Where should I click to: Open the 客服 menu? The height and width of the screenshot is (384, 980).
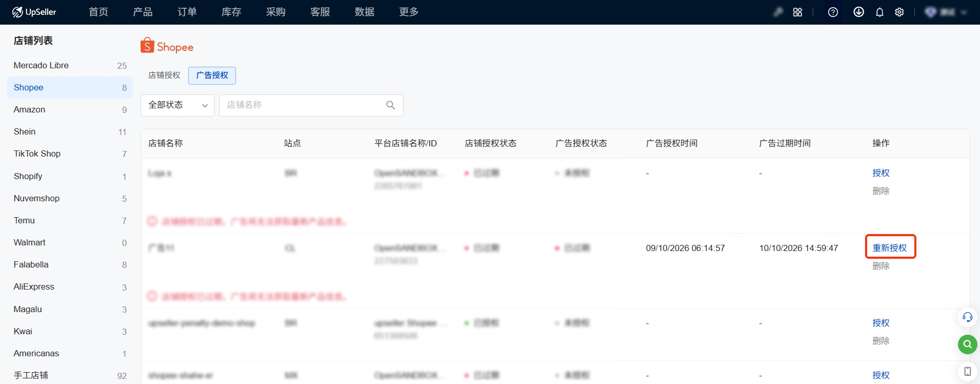click(x=320, y=12)
